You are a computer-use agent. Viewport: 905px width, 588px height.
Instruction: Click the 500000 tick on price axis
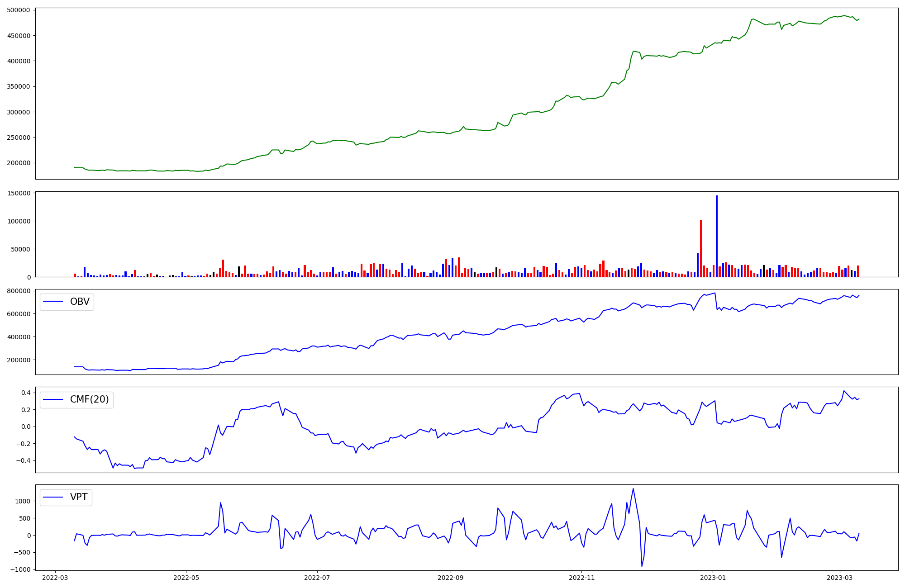[x=18, y=10]
